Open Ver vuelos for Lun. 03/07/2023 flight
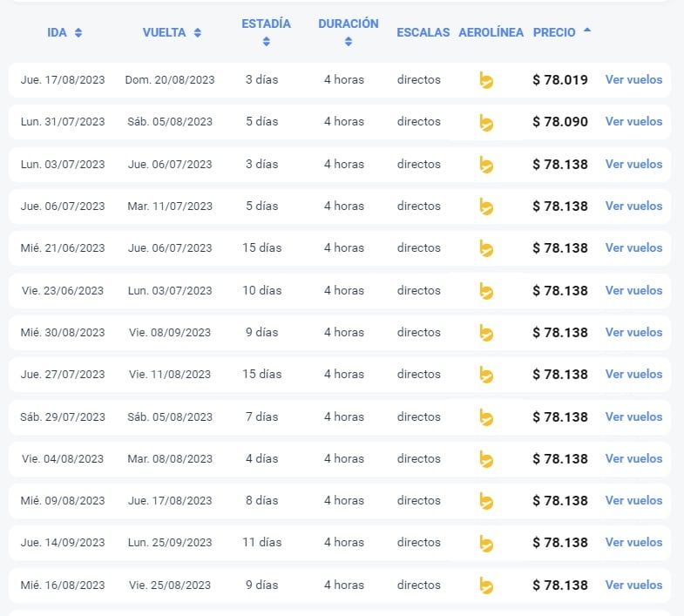This screenshot has width=684, height=616. pos(633,164)
